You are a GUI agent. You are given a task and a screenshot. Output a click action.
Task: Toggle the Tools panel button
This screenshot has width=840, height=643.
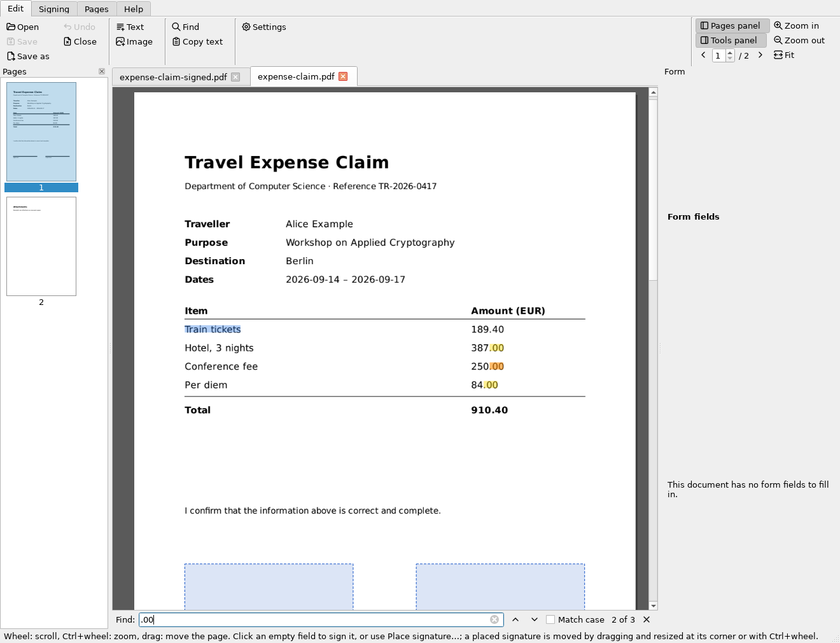[x=731, y=40]
